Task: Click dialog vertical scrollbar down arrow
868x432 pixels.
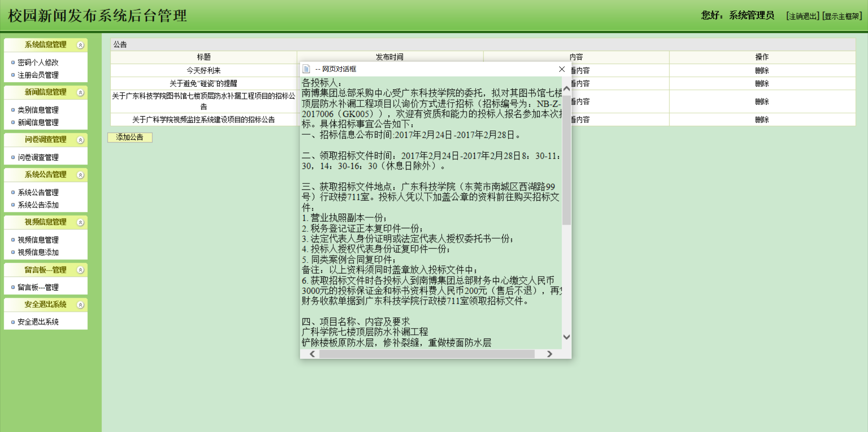Action: (x=566, y=337)
